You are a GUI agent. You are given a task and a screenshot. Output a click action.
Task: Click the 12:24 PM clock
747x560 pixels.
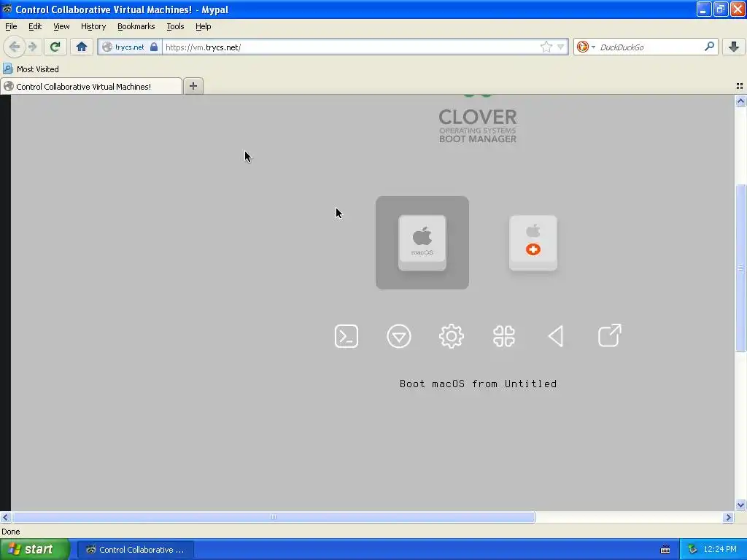click(x=720, y=550)
